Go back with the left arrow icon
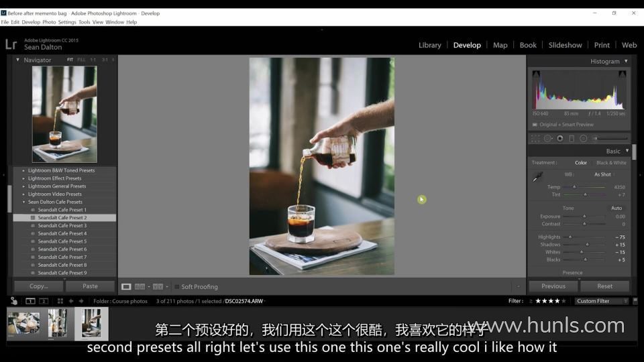644x362 pixels. coord(71,301)
